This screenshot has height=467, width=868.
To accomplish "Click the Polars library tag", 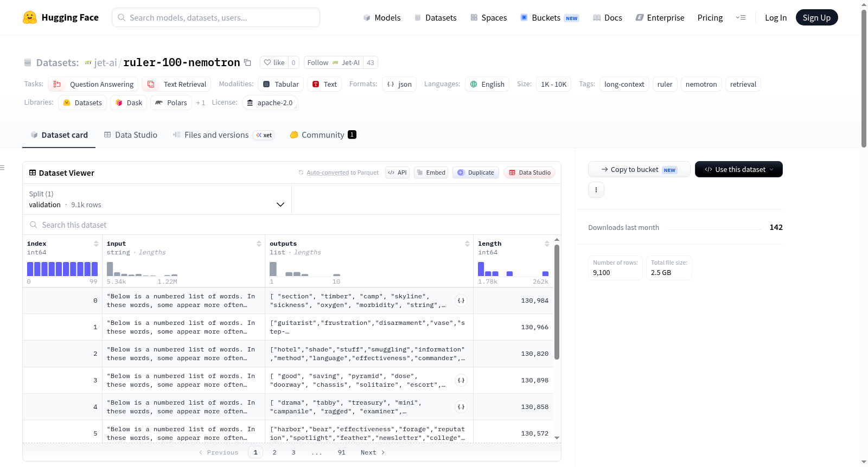I will coord(171,103).
